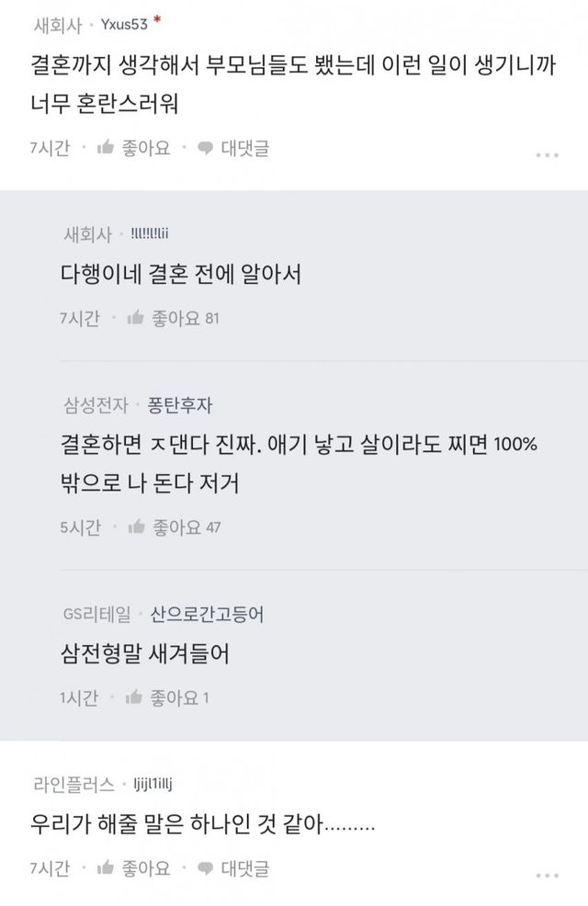Click speech bubble icon under ljijl1illj comment
The height and width of the screenshot is (906, 588).
click(x=207, y=866)
